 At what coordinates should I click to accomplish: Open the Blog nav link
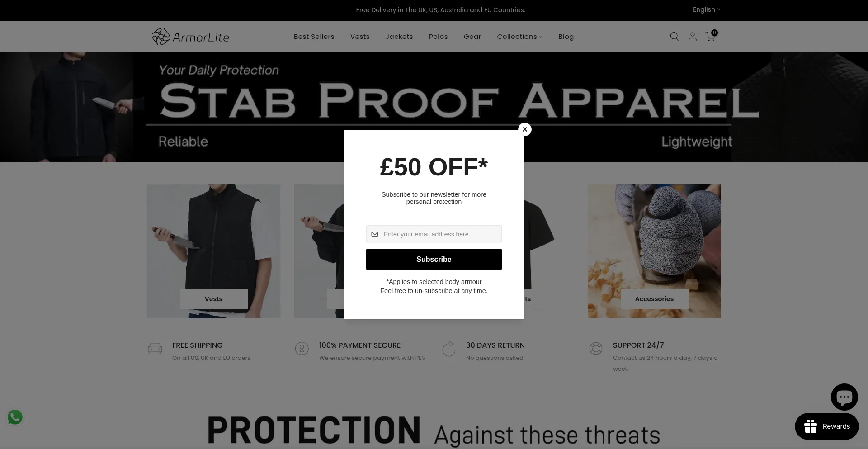coord(566,37)
